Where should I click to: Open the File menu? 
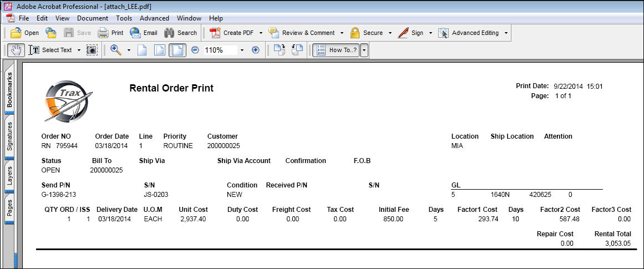coord(24,18)
